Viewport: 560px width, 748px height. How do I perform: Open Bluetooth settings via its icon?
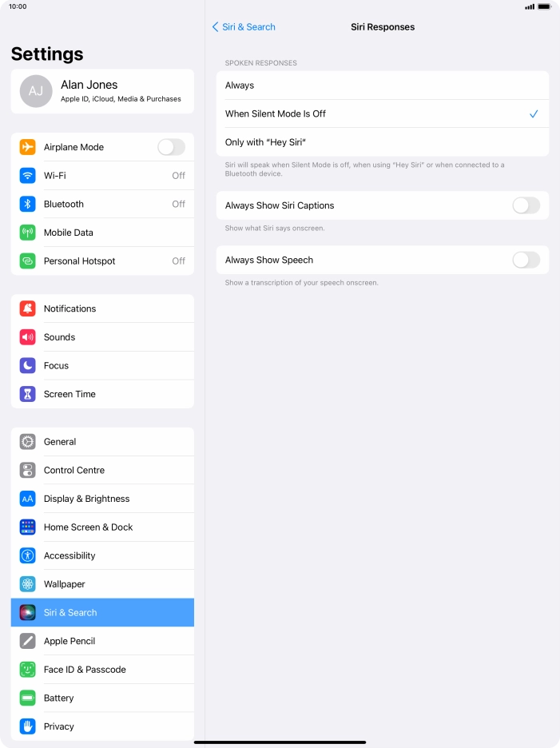coord(28,204)
